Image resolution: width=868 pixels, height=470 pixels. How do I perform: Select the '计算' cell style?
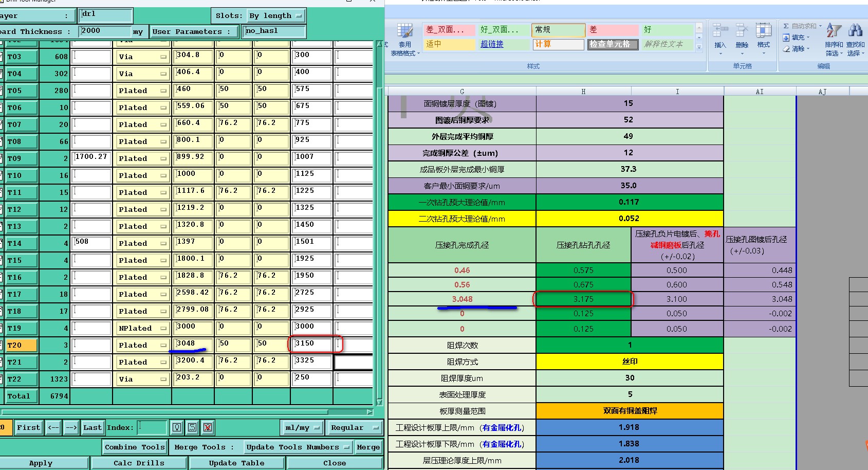[558, 44]
